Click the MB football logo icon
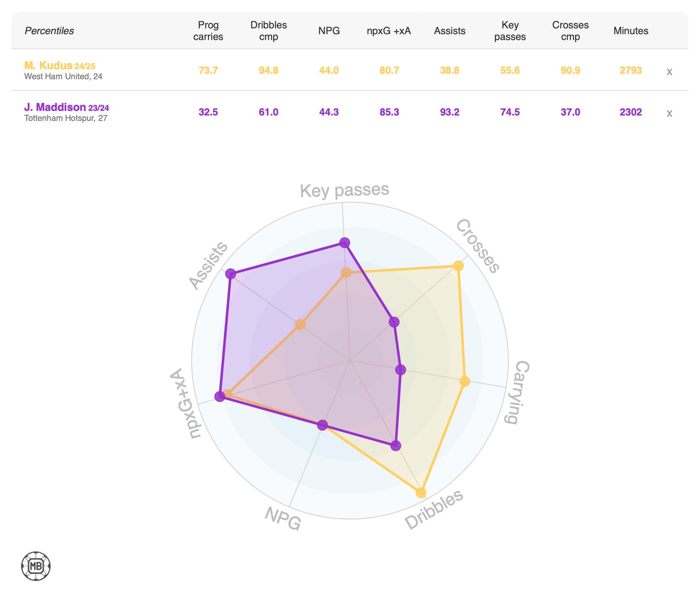Screen dimensions: 700x612 (x=36, y=566)
